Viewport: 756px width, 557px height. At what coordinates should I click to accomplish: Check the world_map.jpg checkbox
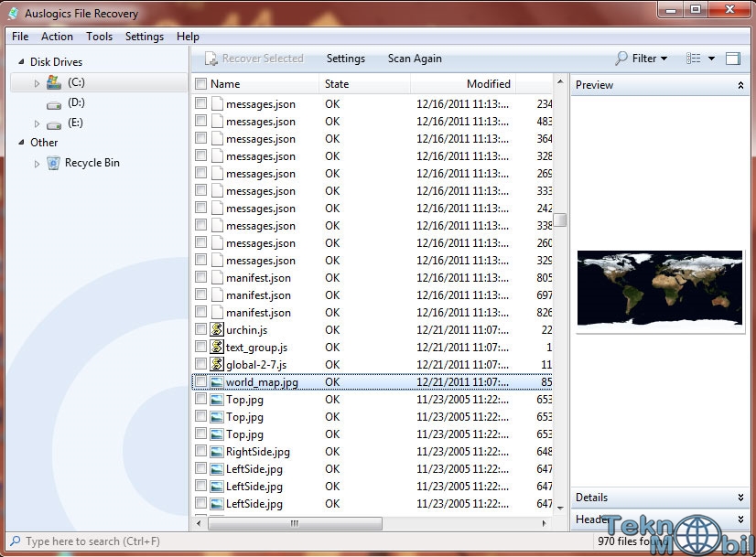(200, 381)
